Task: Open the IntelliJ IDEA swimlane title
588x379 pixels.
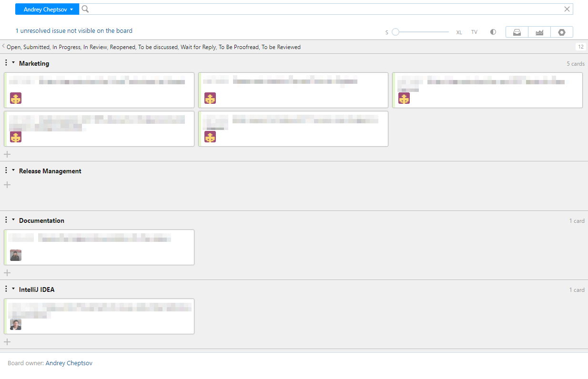Action: [37, 289]
